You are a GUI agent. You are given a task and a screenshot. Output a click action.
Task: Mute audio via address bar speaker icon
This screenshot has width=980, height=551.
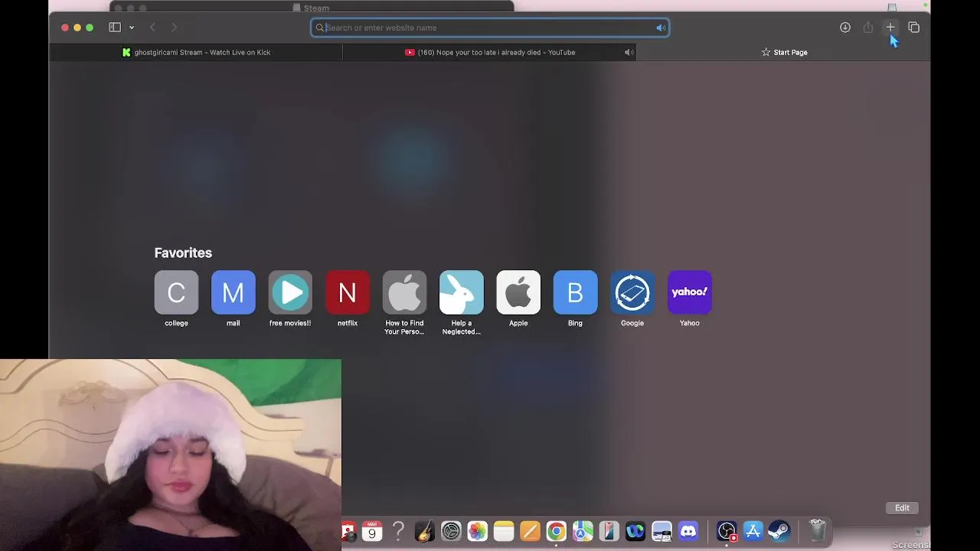(x=661, y=28)
